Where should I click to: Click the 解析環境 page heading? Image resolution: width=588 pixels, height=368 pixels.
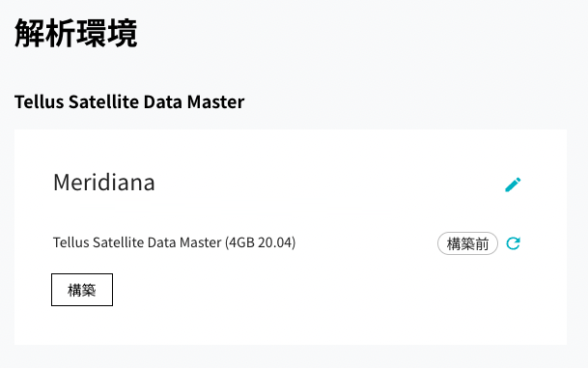point(76,34)
